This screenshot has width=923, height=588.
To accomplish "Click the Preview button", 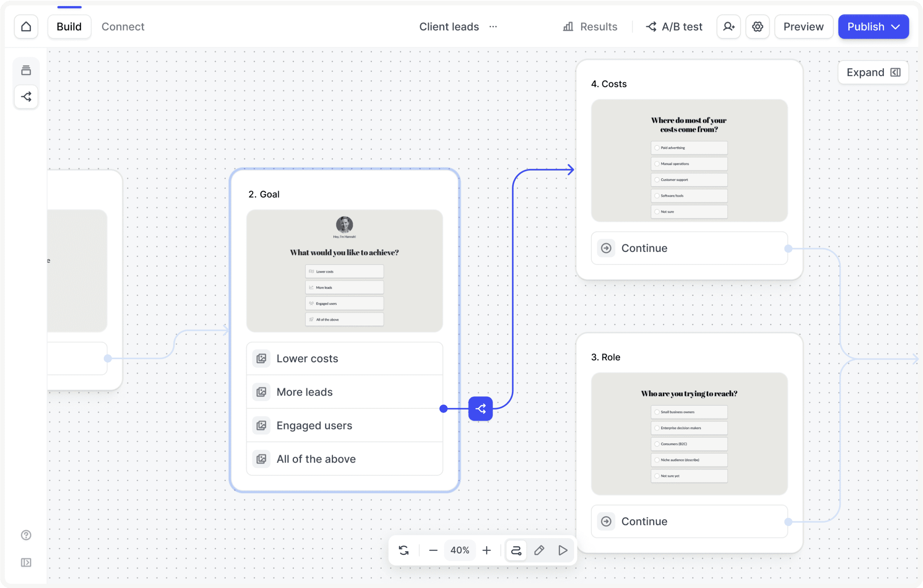I will [x=803, y=27].
